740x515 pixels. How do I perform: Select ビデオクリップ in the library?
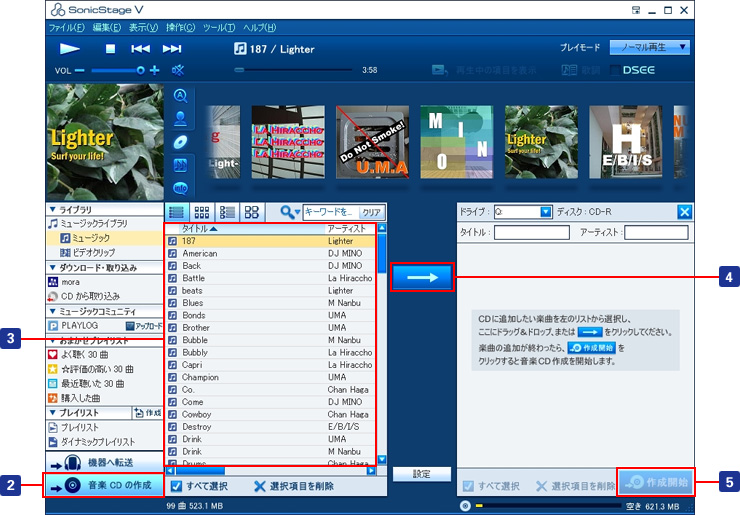[x=104, y=253]
